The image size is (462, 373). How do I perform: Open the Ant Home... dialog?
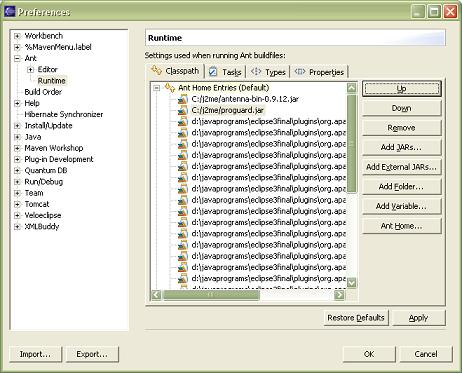(402, 226)
